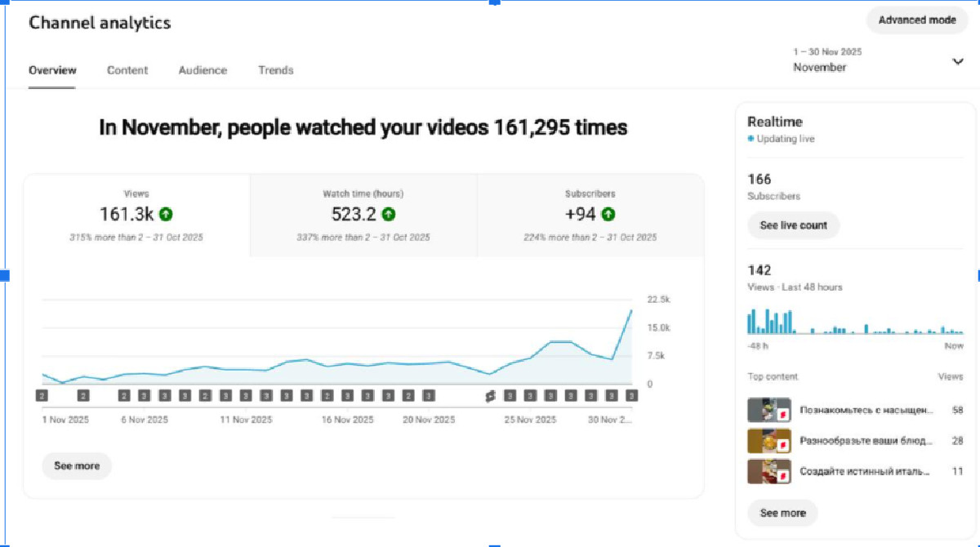Screen dimensions: 980x547
Task: Click the green up-arrow icon beside Views
Action: [166, 215]
